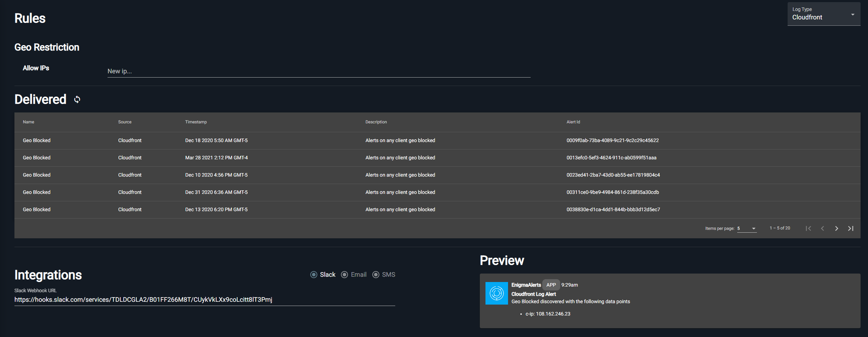Click the Allow IPs label
Viewport: 868px width, 337px height.
click(x=36, y=68)
